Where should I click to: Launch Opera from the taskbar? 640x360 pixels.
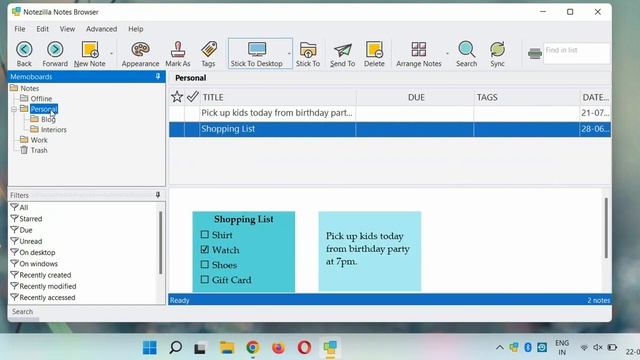click(304, 347)
